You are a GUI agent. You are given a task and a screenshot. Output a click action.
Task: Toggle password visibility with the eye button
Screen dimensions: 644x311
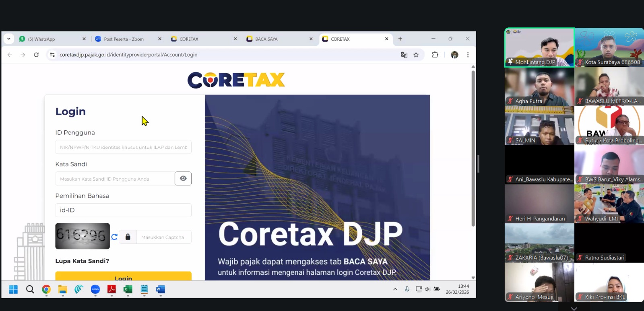pyautogui.click(x=183, y=178)
